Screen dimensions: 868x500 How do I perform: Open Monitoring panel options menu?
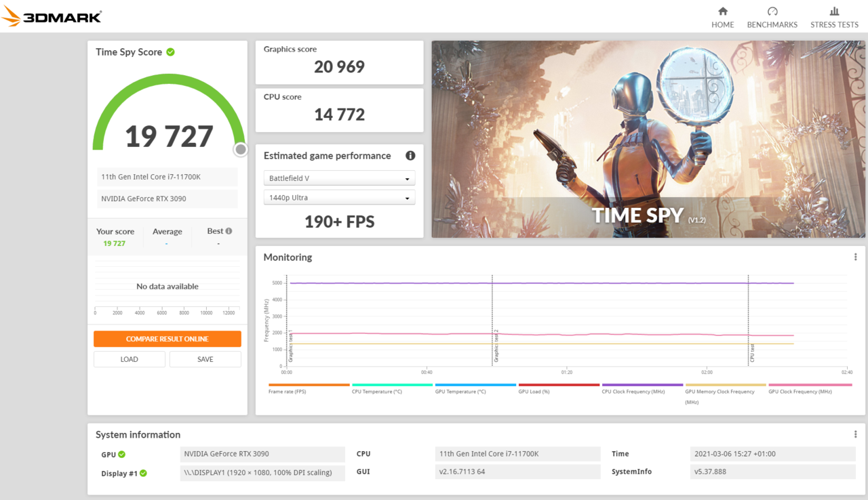coord(855,257)
